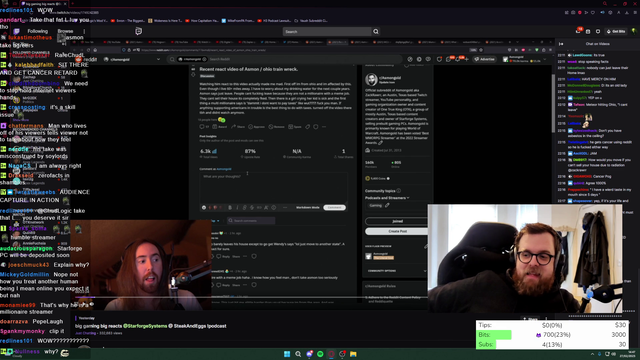The height and width of the screenshot is (360, 640).
Task: Open the Just Chatting category link
Action: (x=86, y=333)
